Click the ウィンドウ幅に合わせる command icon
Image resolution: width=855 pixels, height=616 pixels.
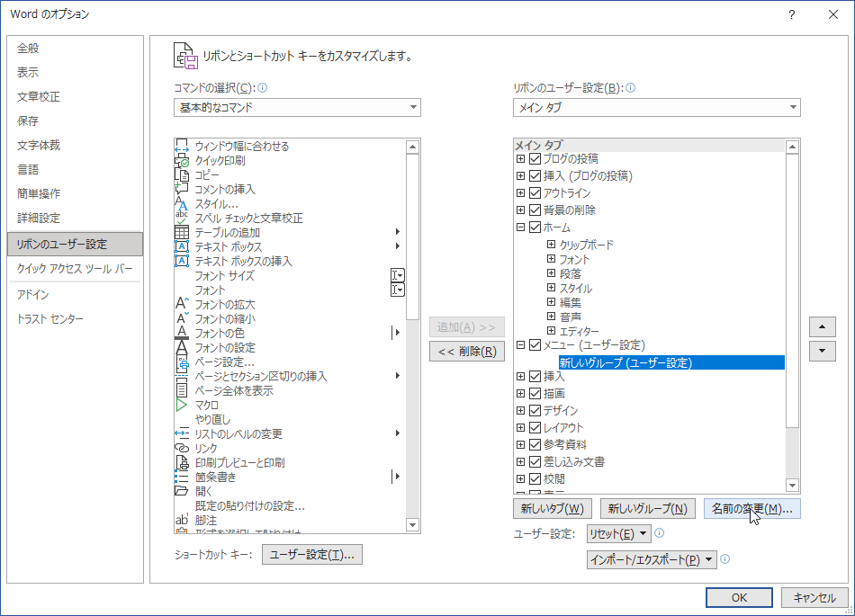tap(182, 146)
